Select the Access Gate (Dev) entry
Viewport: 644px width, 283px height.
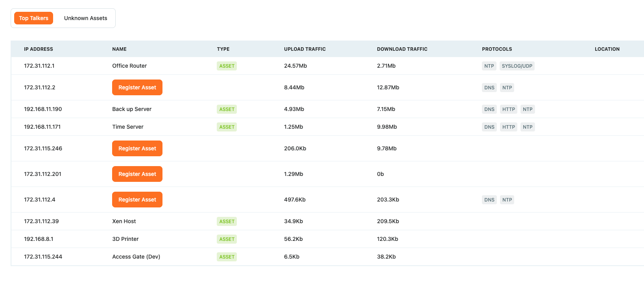click(x=136, y=257)
